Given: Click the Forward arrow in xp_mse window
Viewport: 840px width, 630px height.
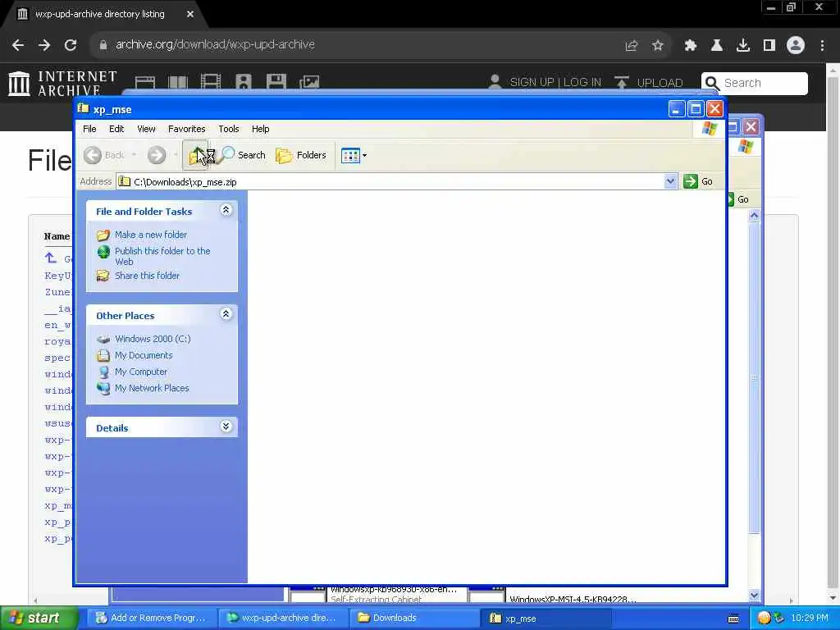Looking at the screenshot, I should coord(157,155).
